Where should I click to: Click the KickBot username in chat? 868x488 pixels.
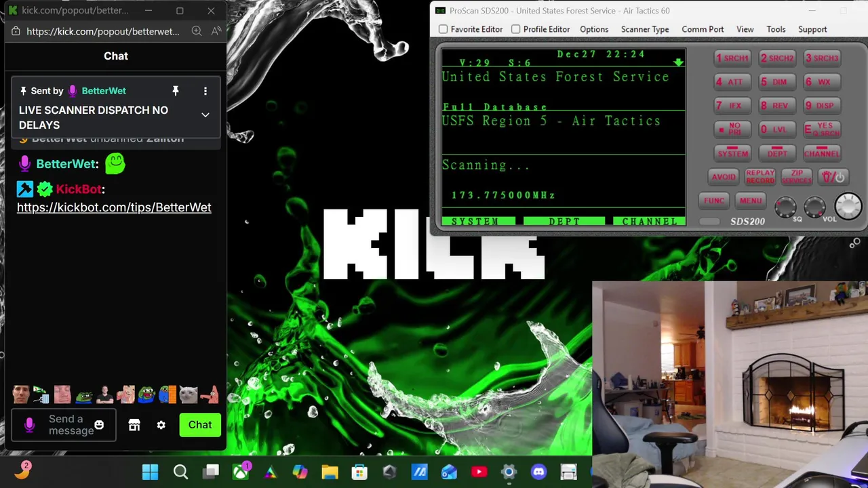coord(79,189)
